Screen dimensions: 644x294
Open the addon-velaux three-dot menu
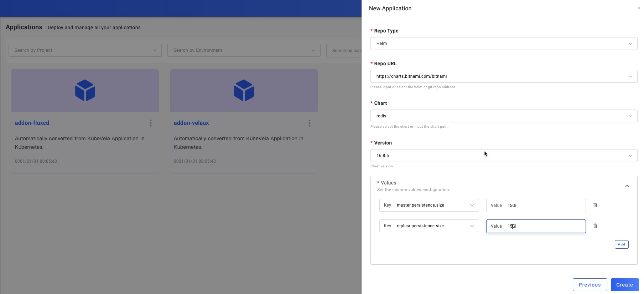[x=310, y=123]
